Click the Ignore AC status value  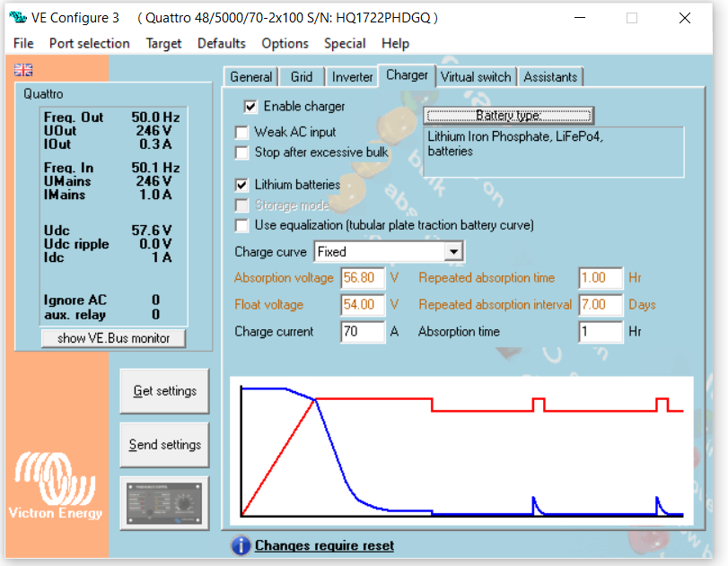pyautogui.click(x=155, y=300)
